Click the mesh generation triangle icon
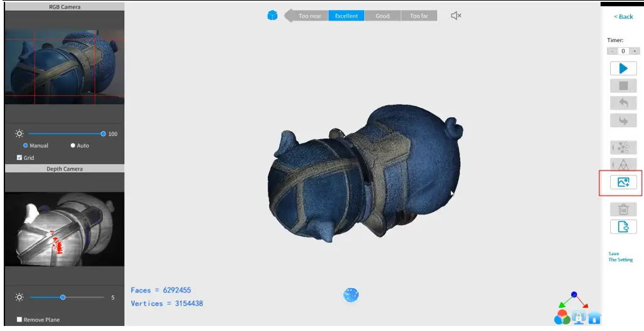The height and width of the screenshot is (331, 644). [x=623, y=165]
